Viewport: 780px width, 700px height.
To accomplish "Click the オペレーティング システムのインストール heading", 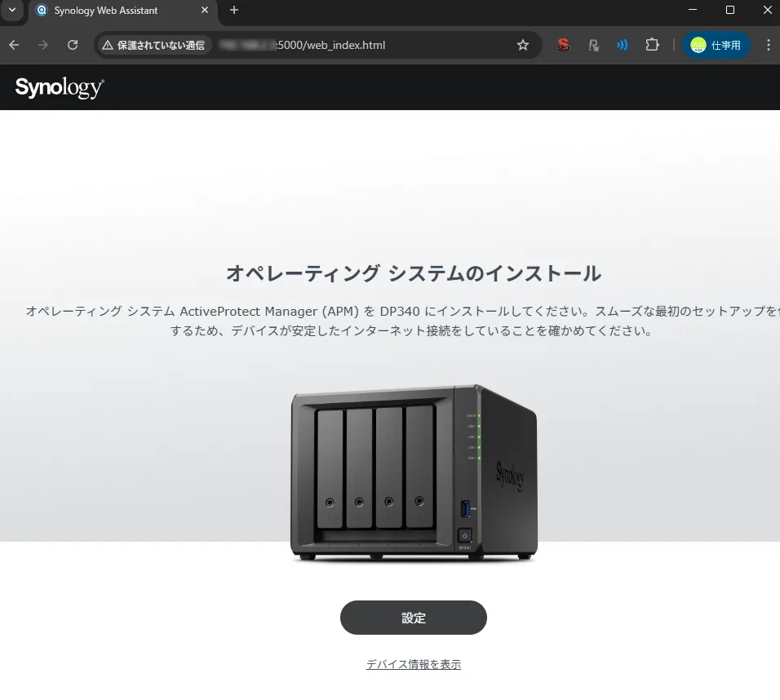I will click(x=414, y=273).
